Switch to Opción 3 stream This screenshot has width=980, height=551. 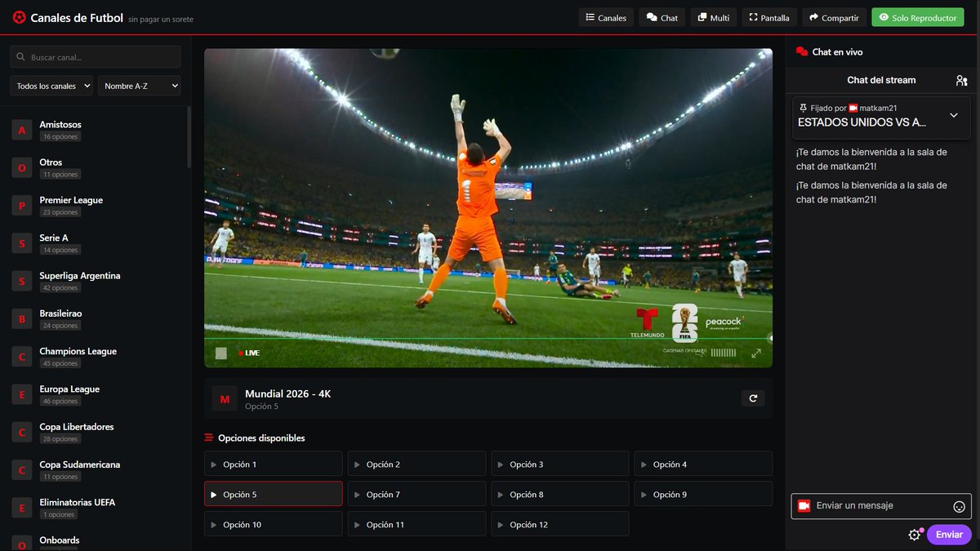click(x=560, y=464)
